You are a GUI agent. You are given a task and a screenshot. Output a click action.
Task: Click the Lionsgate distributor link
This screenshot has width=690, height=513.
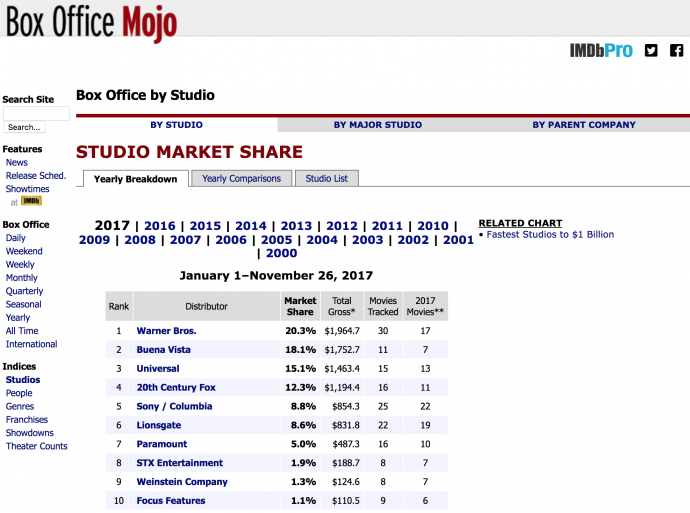pos(159,425)
